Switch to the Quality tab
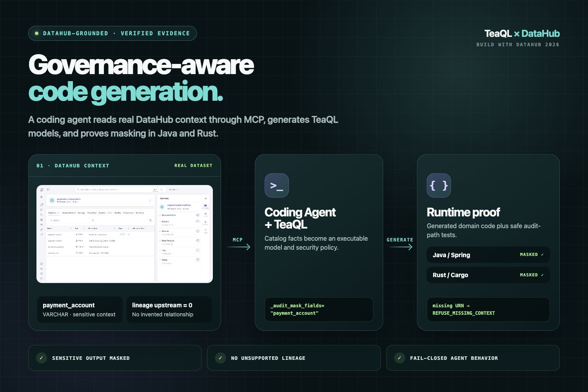 [118, 213]
